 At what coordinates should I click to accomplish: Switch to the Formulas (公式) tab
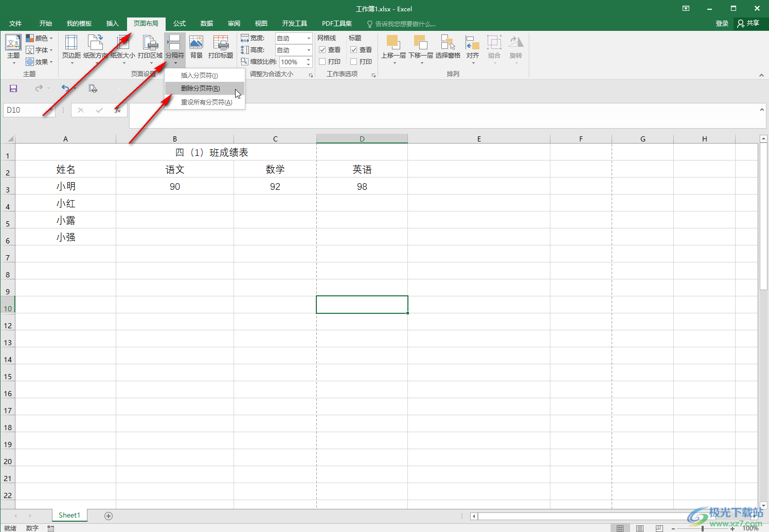(180, 23)
